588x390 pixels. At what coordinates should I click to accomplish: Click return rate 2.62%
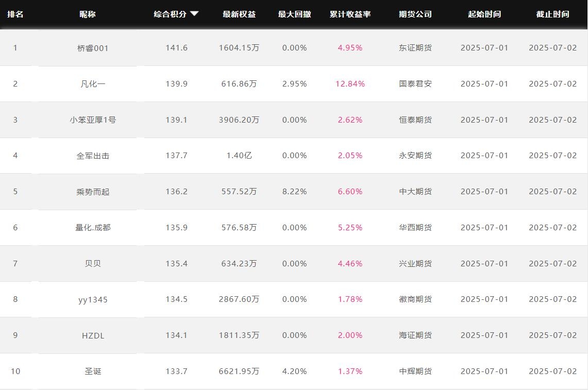(350, 120)
